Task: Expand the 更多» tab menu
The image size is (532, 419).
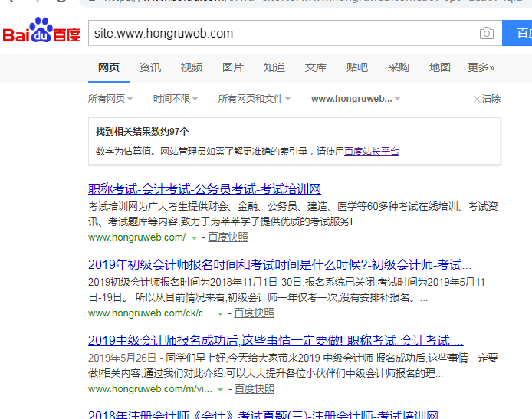Action: [481, 67]
